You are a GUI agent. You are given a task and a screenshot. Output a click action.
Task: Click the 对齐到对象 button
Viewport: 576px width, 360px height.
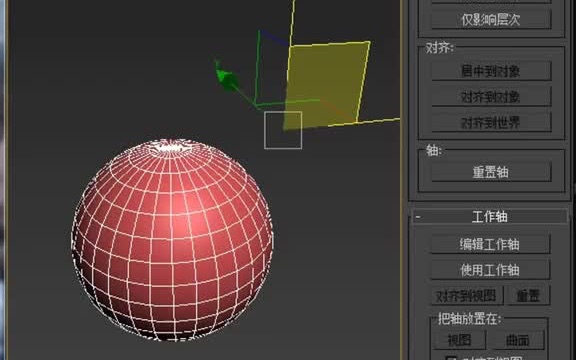click(x=491, y=97)
